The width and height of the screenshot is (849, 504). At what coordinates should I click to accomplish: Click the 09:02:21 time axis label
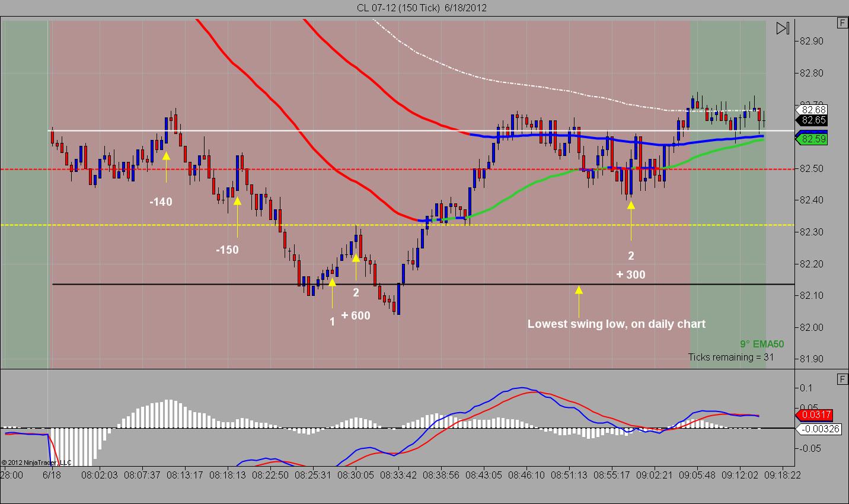(655, 475)
